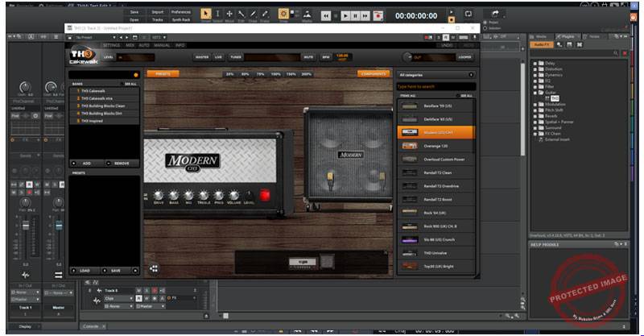The height and width of the screenshot is (336, 644).
Task: Toggle the TH3 MUTE button
Action: [x=308, y=57]
